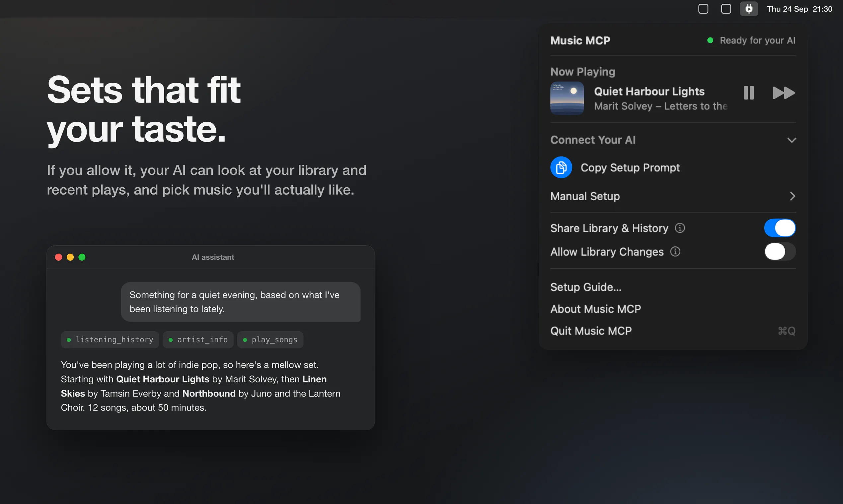Open the Setup Guide menu entry
This screenshot has height=504, width=843.
click(x=586, y=287)
